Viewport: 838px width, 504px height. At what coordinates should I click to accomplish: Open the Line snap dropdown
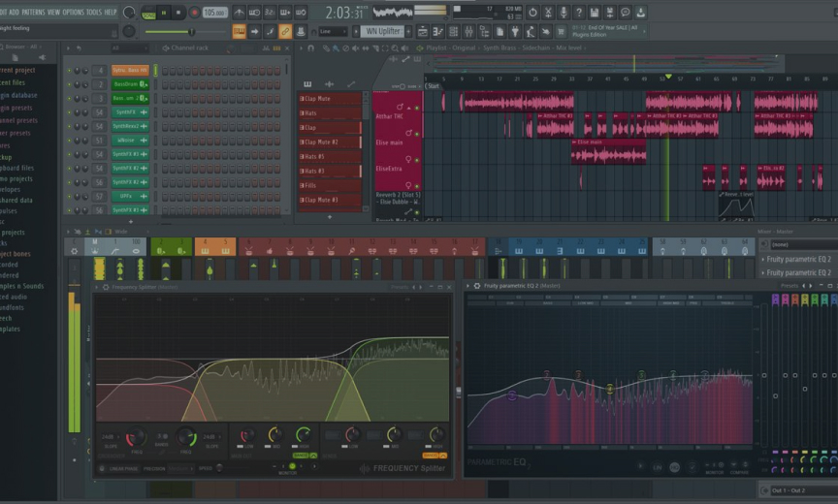[x=333, y=31]
